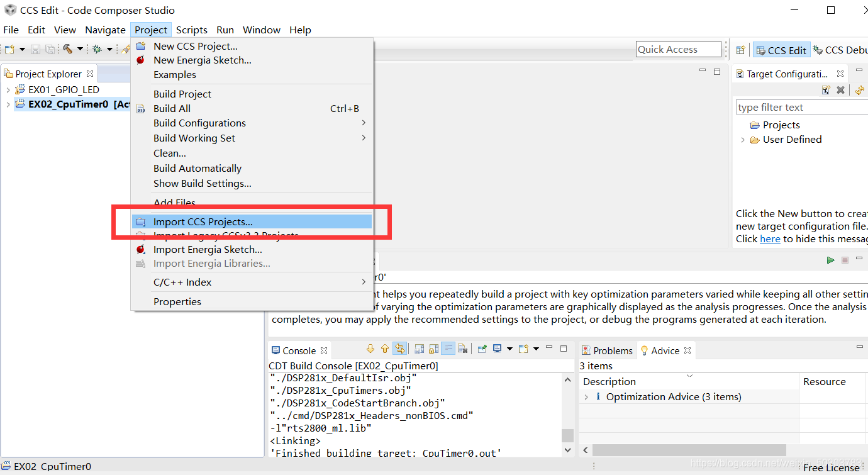Open the Display Selected Console dropdown arrow

(509, 349)
